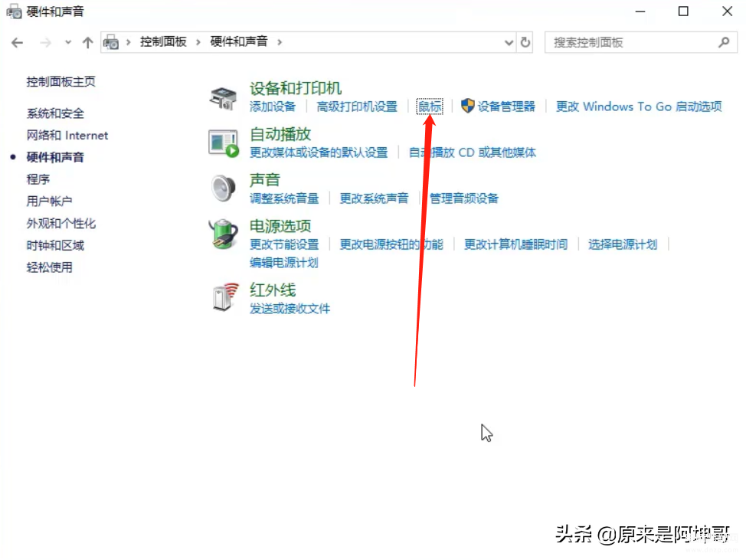Click in the 搜索控制面板 search field
Viewport: 746px width, 560px height.
(640, 42)
